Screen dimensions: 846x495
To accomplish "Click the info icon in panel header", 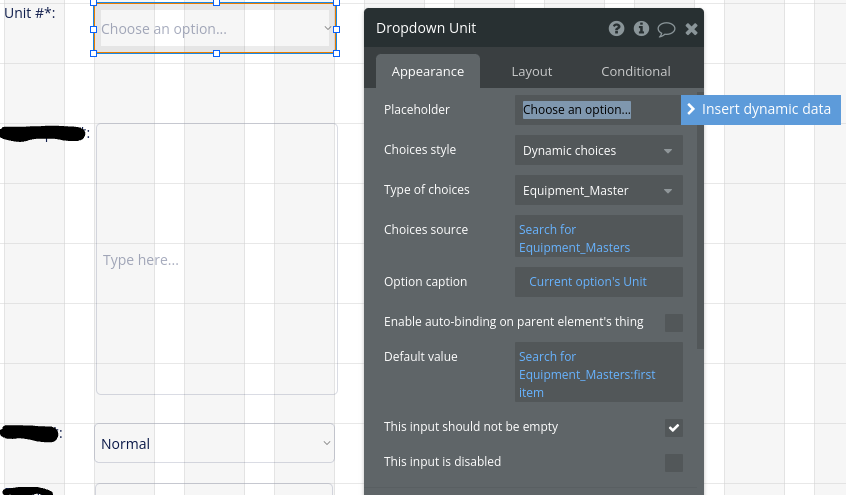I will click(642, 29).
